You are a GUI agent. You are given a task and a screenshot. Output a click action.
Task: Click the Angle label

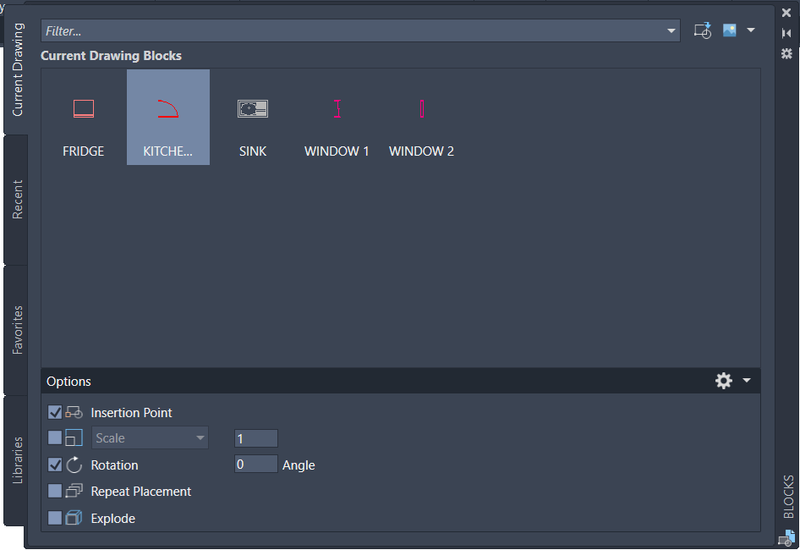pyautogui.click(x=298, y=465)
